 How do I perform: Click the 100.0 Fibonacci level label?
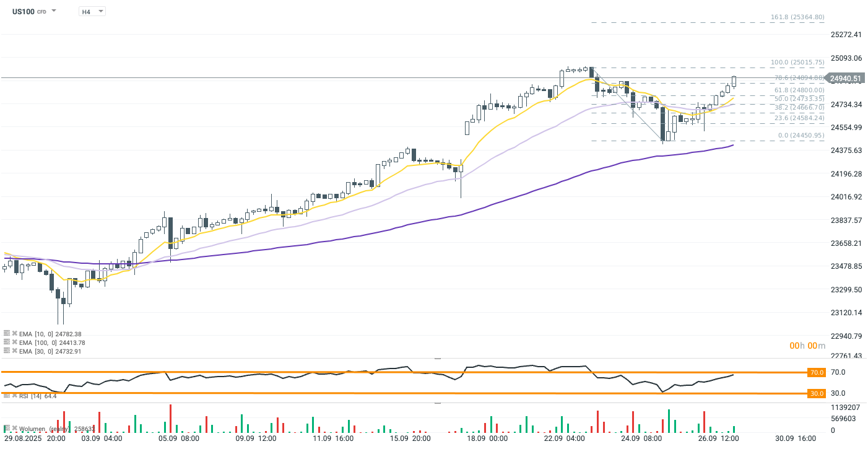(x=797, y=63)
